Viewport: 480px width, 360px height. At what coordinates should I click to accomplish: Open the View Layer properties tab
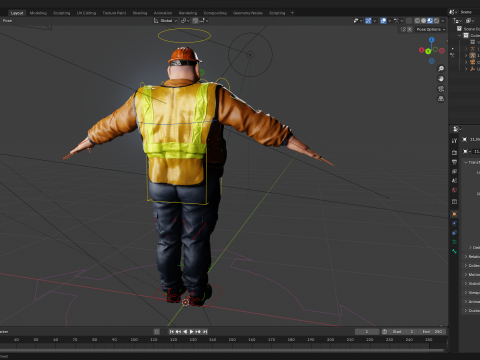(454, 171)
